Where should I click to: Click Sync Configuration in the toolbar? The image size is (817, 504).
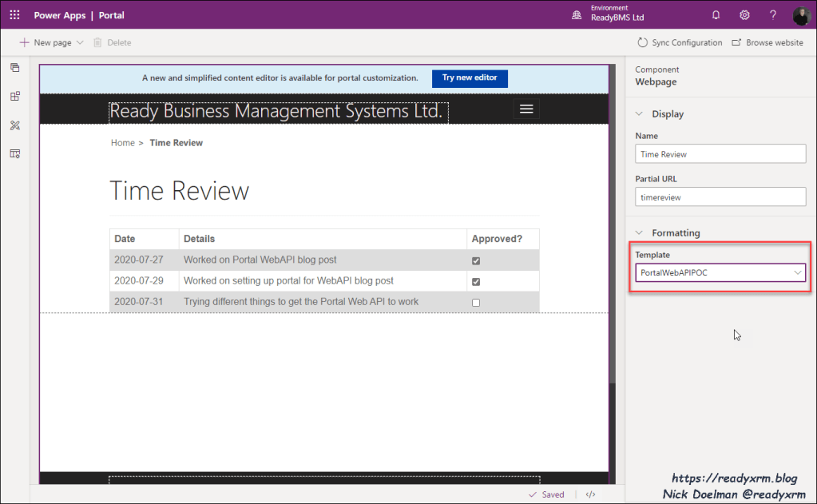point(680,42)
